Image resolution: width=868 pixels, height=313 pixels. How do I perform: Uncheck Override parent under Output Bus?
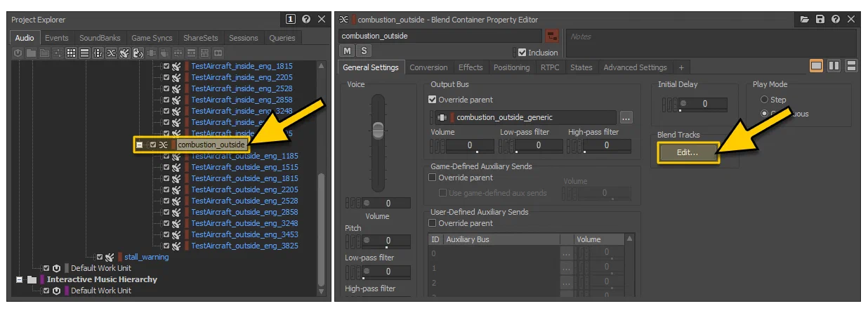tap(433, 100)
